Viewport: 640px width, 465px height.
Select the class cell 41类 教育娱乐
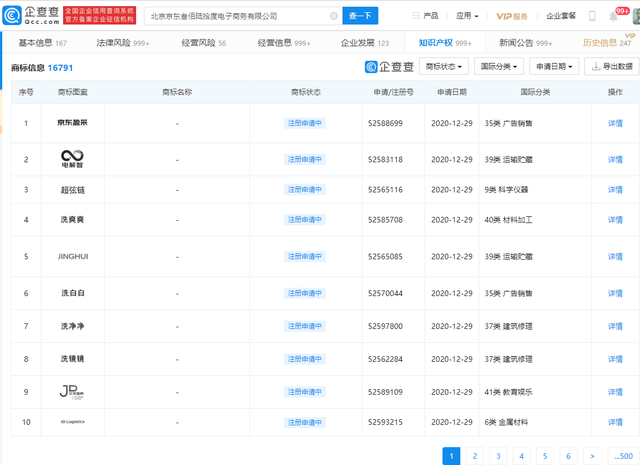tap(509, 392)
